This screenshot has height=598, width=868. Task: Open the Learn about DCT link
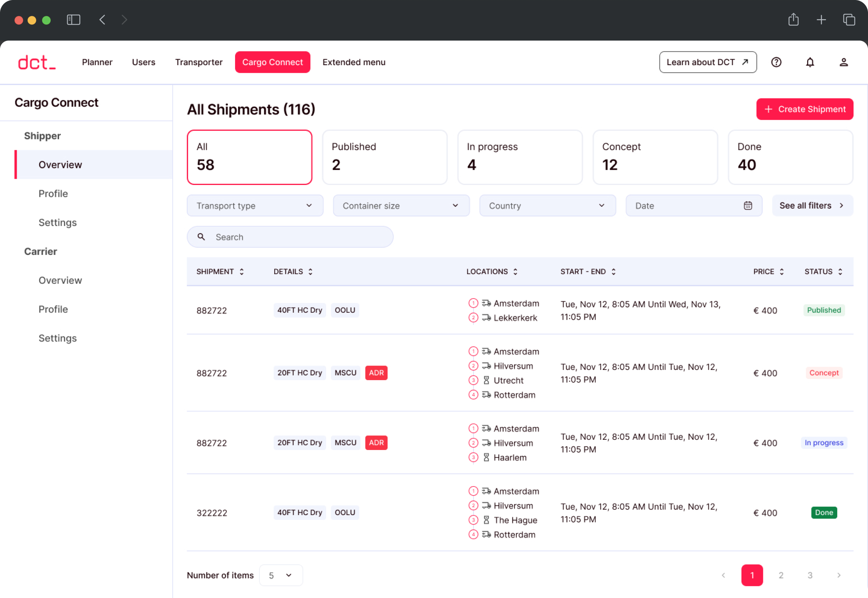pyautogui.click(x=708, y=62)
